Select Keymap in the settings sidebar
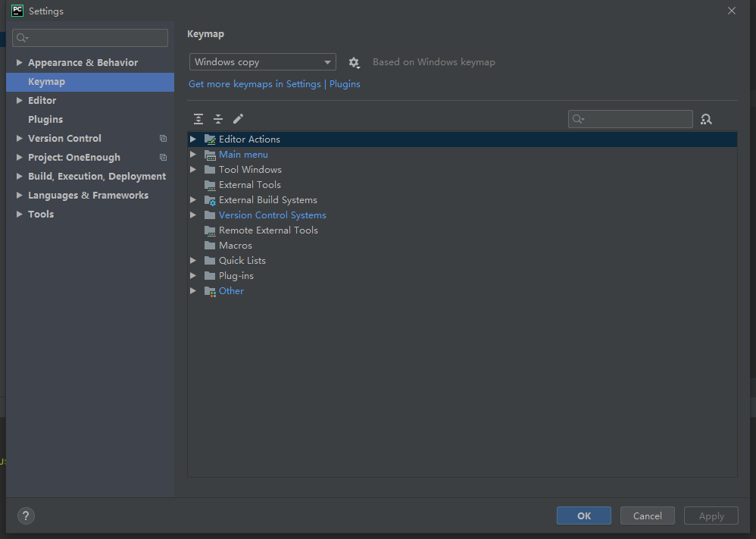 (46, 82)
